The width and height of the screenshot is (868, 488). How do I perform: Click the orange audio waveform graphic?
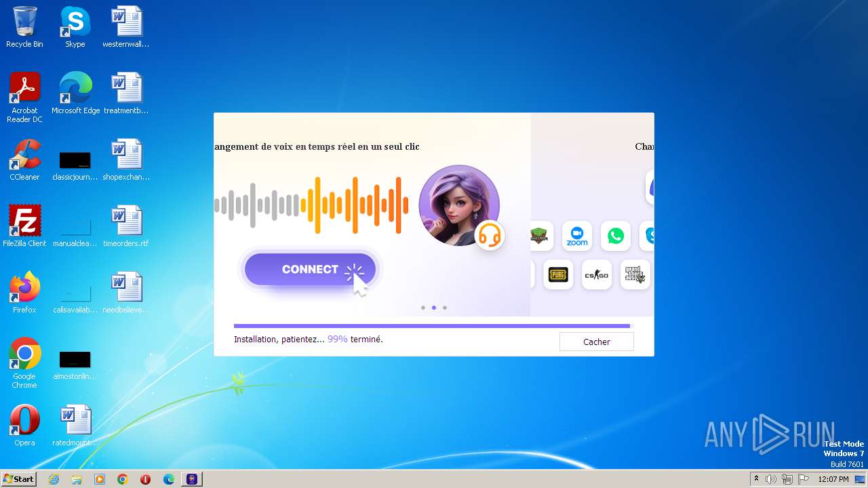click(x=355, y=205)
